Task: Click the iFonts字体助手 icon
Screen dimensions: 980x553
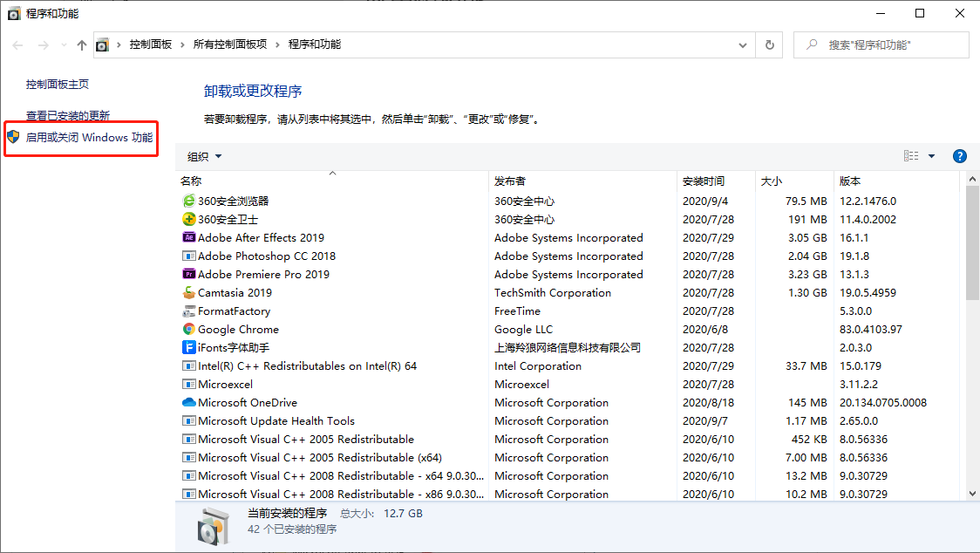Action: (x=188, y=348)
